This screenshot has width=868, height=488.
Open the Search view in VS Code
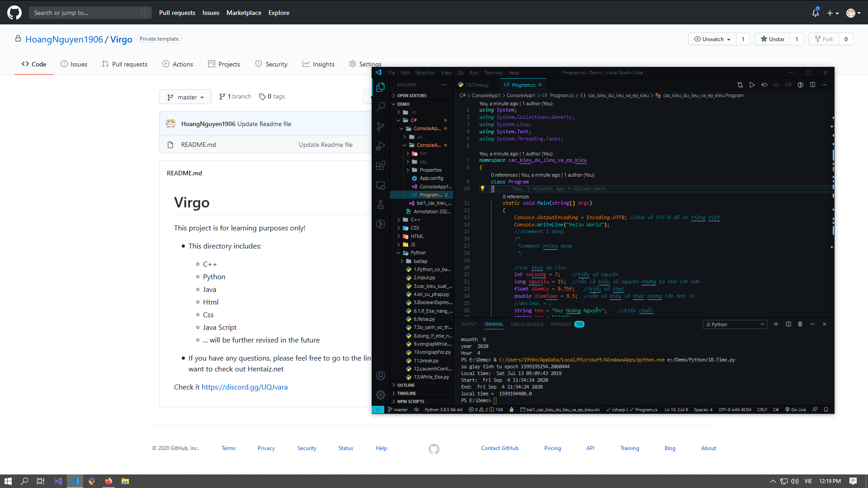[x=381, y=107]
